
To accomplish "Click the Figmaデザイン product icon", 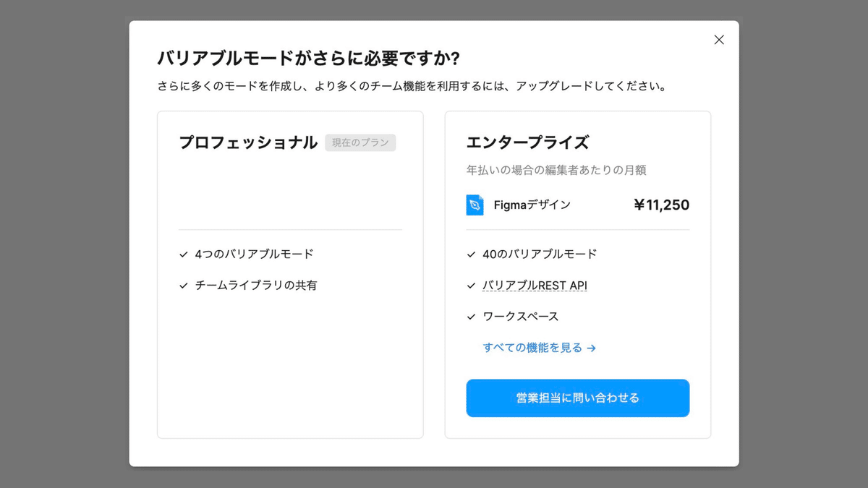I will (x=475, y=205).
